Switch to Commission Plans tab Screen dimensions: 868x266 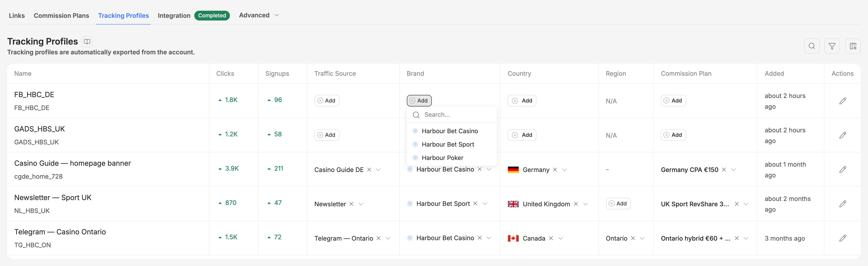(x=61, y=16)
